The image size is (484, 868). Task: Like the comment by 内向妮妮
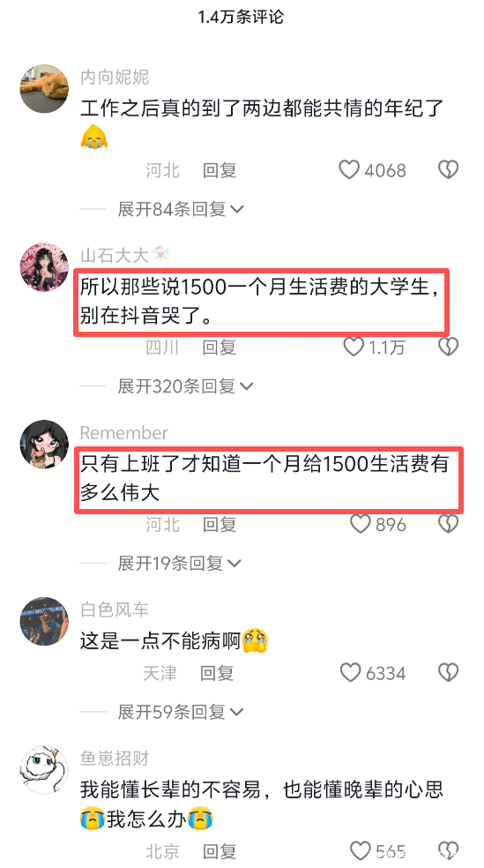(x=349, y=170)
